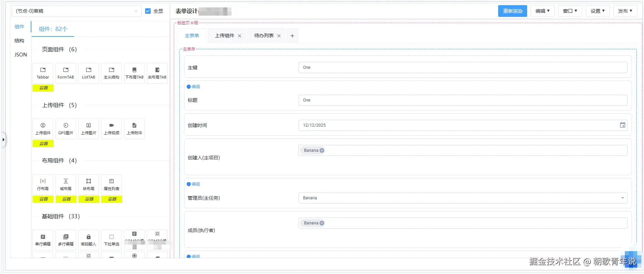This screenshot has width=644, height=274.
Task: Choose the 域布局 layout component
Action: [66, 185]
